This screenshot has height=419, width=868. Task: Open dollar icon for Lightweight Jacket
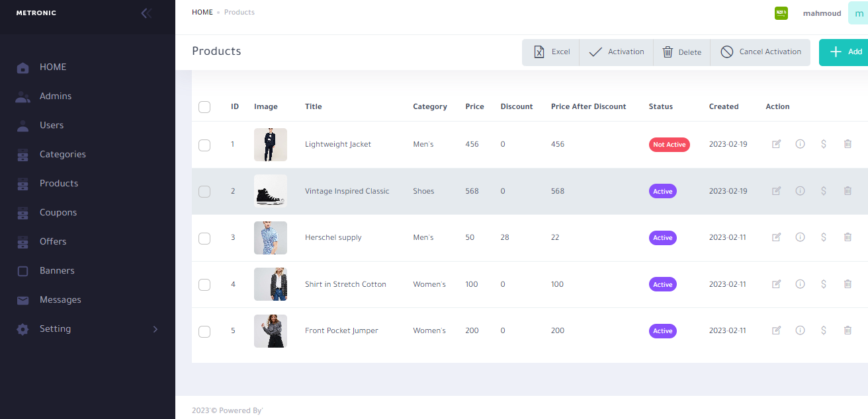point(824,144)
